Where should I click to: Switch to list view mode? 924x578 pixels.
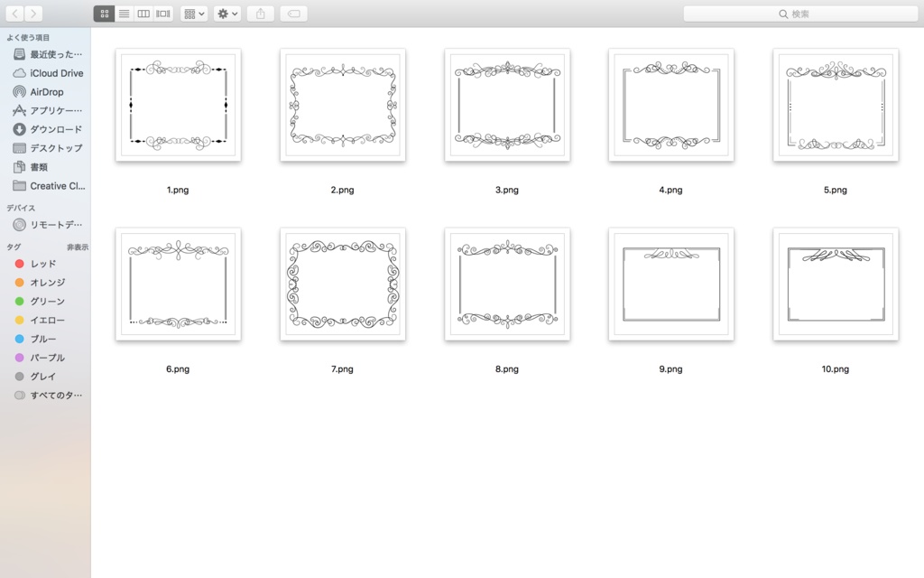coord(124,14)
